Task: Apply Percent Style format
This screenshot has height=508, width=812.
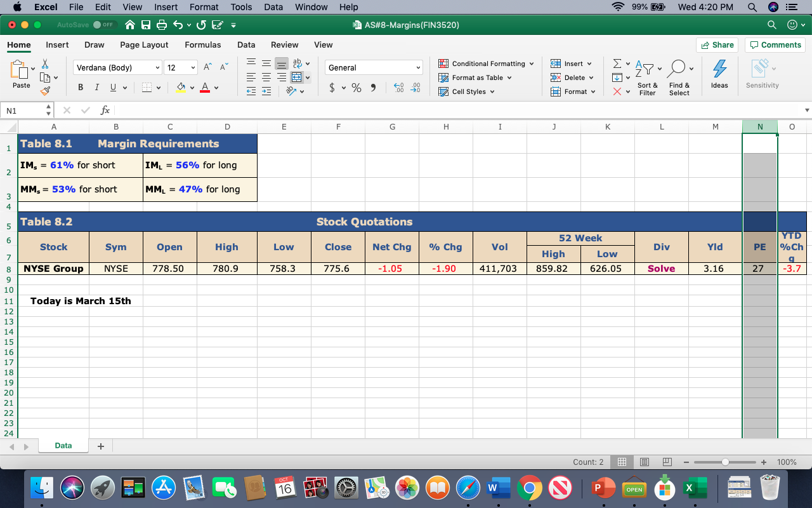Action: 357,88
